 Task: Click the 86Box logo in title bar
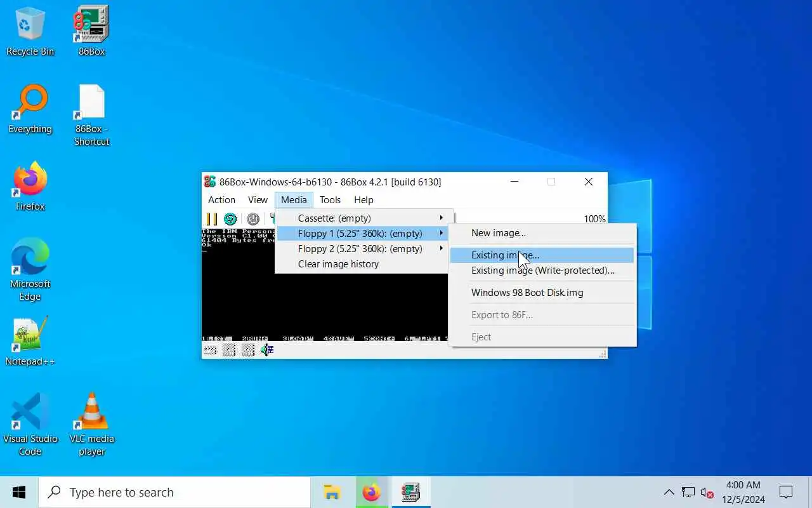tap(209, 182)
